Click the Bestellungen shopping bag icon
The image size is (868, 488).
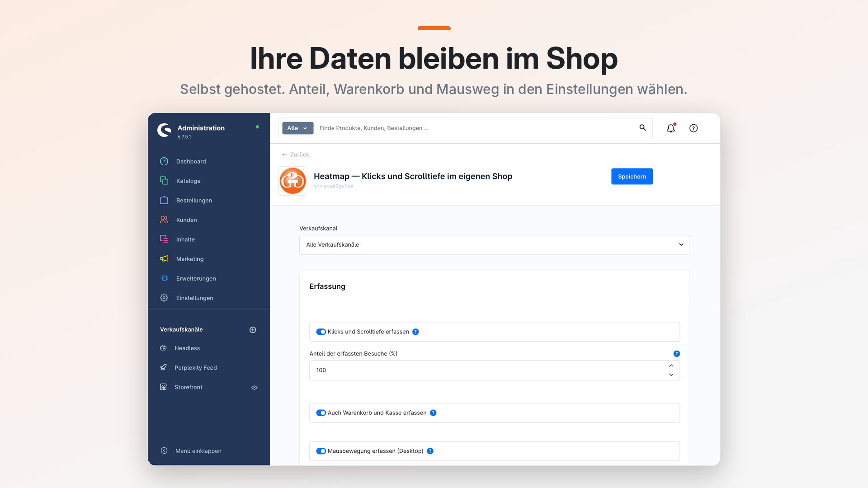[x=164, y=200]
